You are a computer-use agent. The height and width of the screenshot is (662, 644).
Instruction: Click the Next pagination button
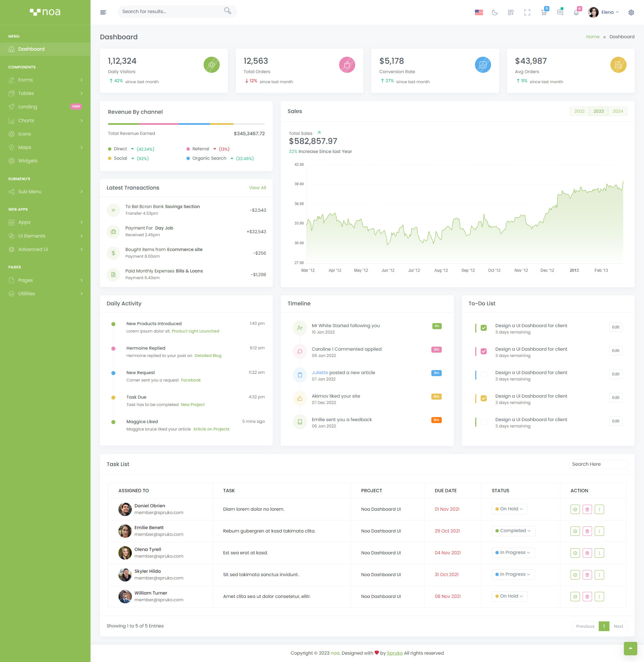[x=618, y=626]
